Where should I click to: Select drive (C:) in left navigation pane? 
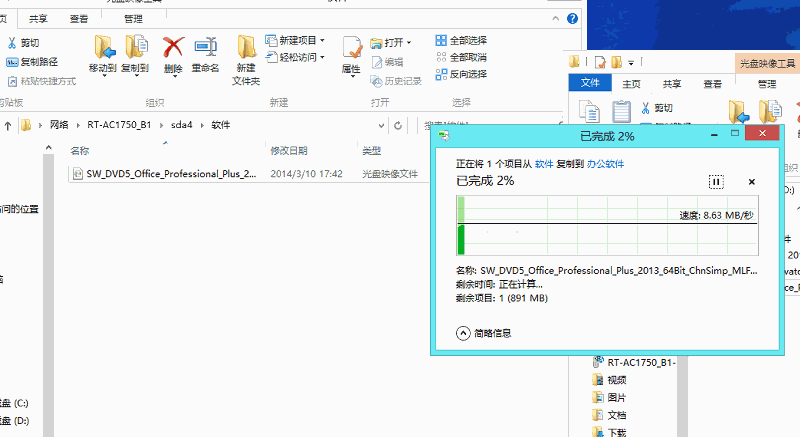14,403
